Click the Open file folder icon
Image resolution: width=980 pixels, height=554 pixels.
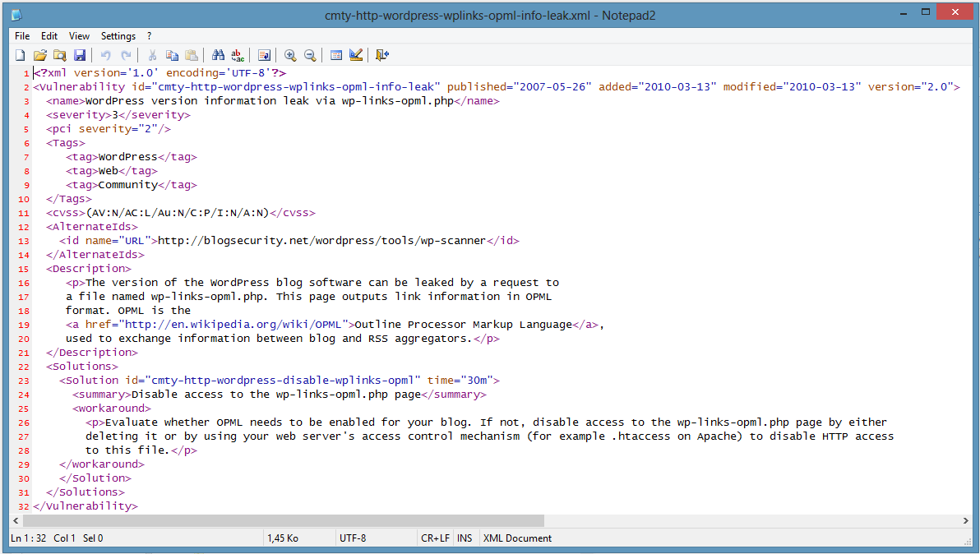coord(40,55)
